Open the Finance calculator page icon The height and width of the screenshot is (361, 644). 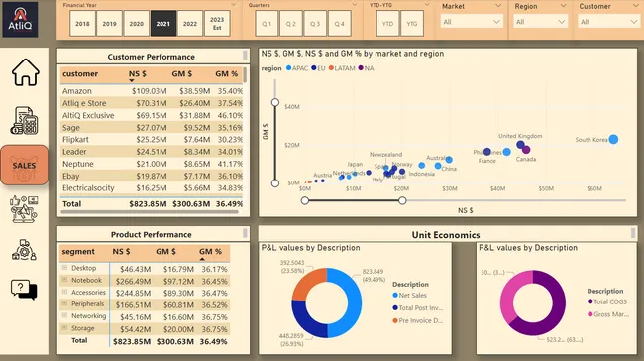click(24, 120)
